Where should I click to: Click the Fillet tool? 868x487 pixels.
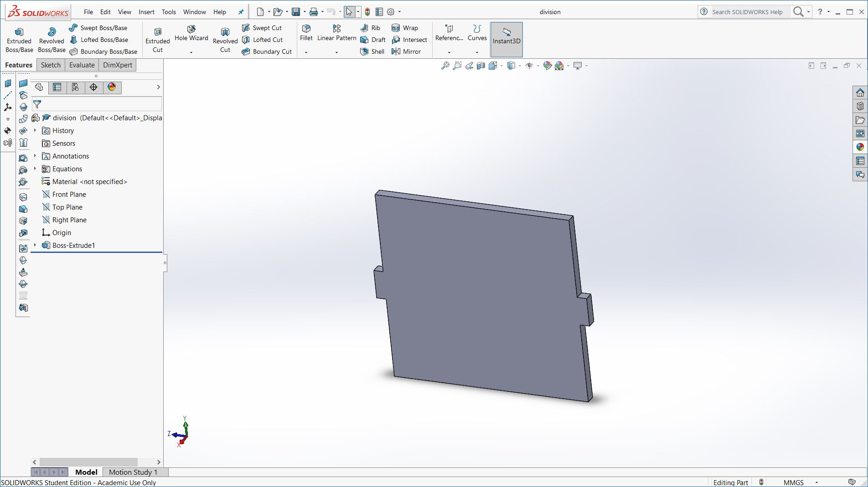pyautogui.click(x=306, y=34)
